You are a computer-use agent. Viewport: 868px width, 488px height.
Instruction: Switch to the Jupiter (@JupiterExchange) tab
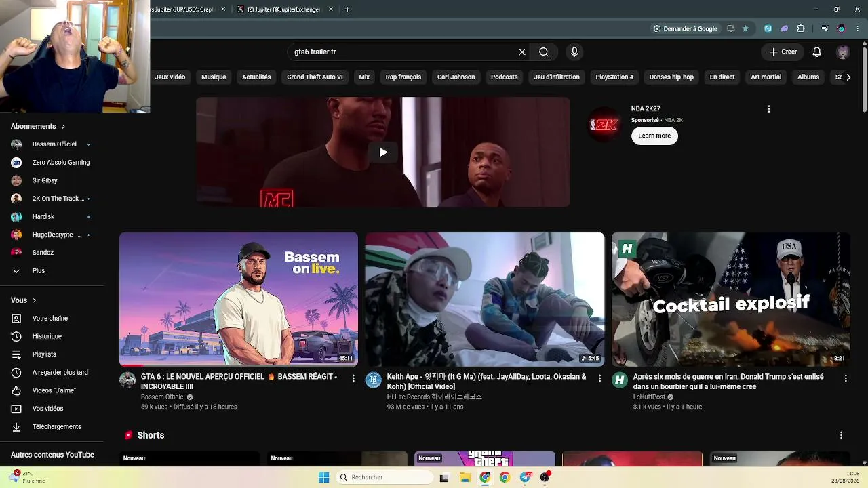283,9
